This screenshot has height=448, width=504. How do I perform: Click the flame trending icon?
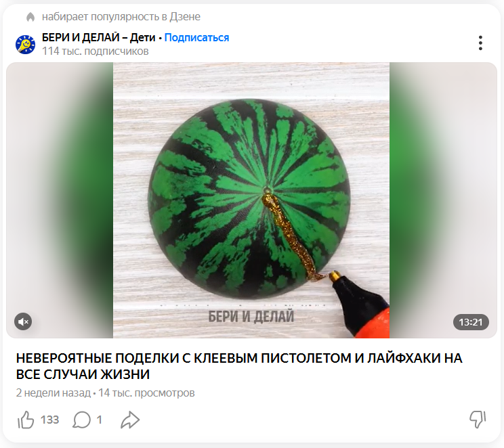click(x=30, y=17)
